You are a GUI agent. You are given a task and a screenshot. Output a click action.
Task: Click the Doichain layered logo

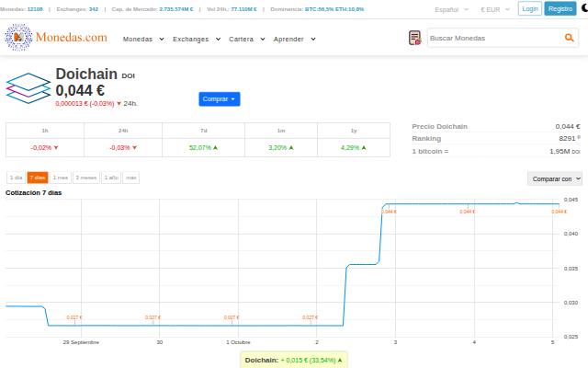28,88
